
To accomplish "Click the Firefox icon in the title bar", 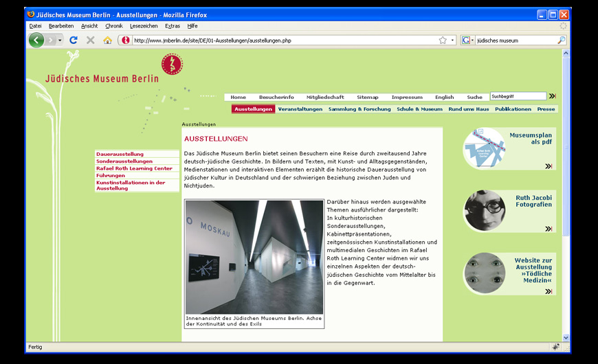I will 31,14.
